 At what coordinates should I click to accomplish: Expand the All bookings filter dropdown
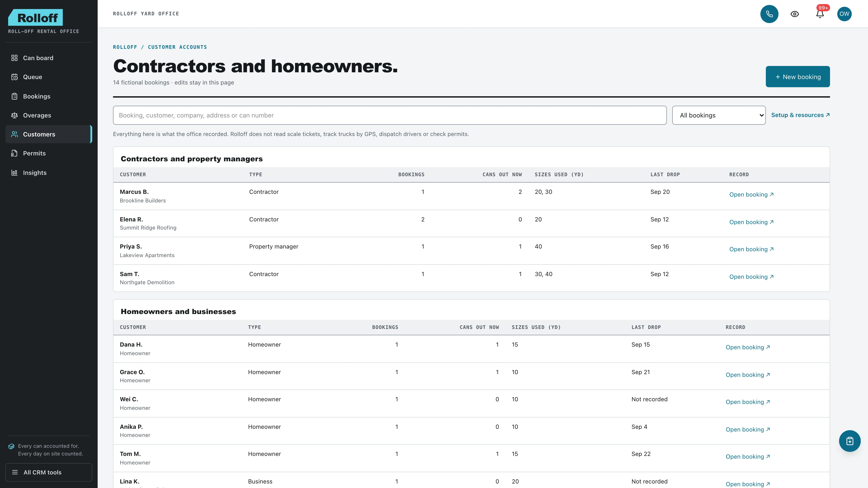click(719, 115)
